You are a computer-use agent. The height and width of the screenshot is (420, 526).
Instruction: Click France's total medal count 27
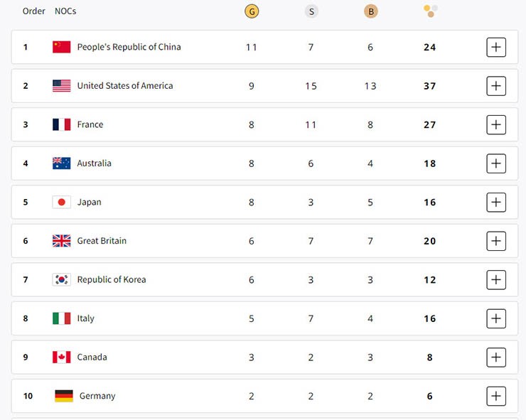click(x=429, y=125)
